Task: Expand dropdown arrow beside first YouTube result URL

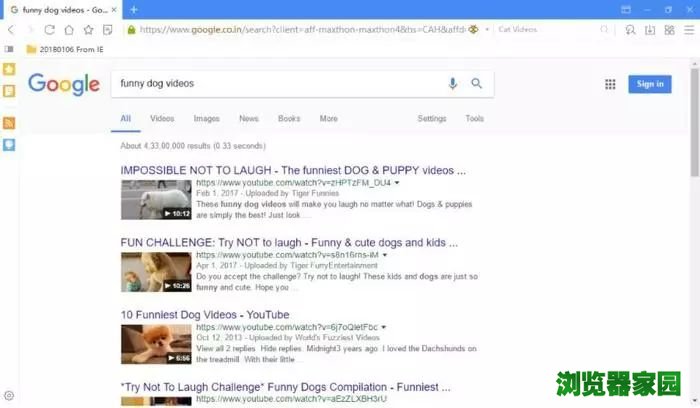Action: (x=397, y=184)
